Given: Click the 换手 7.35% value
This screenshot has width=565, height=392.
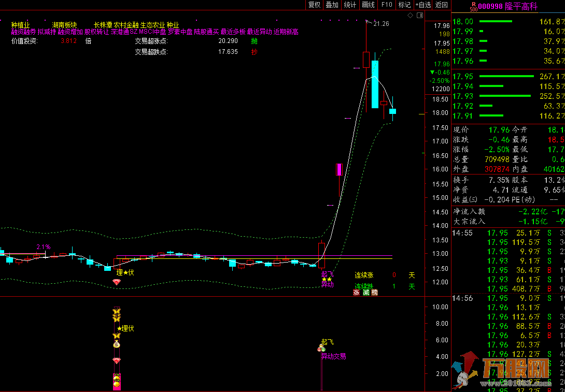Looking at the screenshot, I should 499,180.
